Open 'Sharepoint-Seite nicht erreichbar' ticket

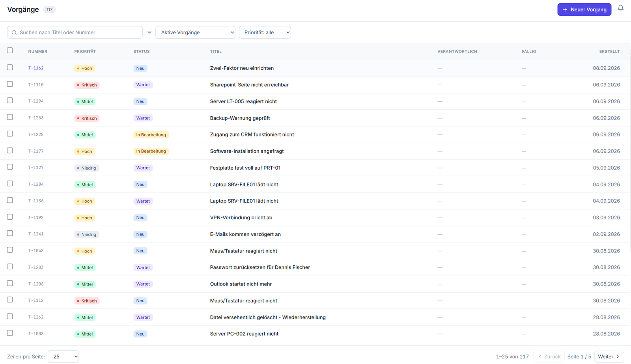pyautogui.click(x=249, y=85)
